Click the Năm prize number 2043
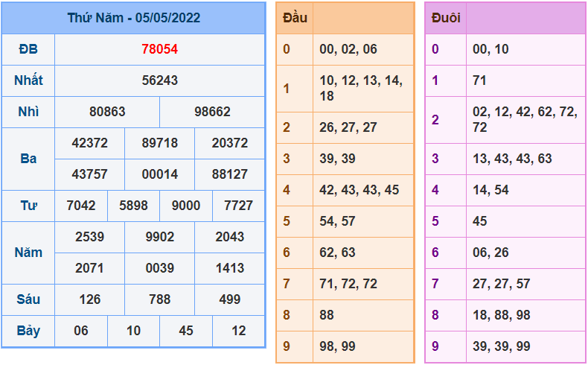The image size is (588, 365). (230, 237)
